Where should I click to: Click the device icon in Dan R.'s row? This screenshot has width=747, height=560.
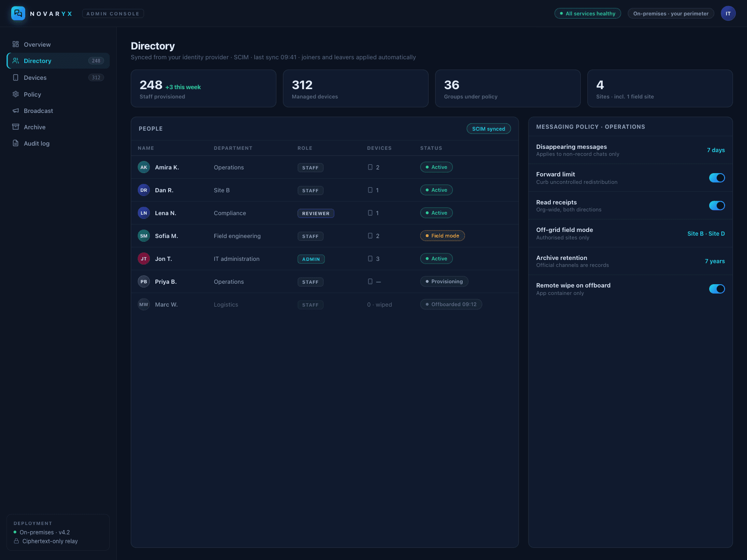[x=370, y=190]
